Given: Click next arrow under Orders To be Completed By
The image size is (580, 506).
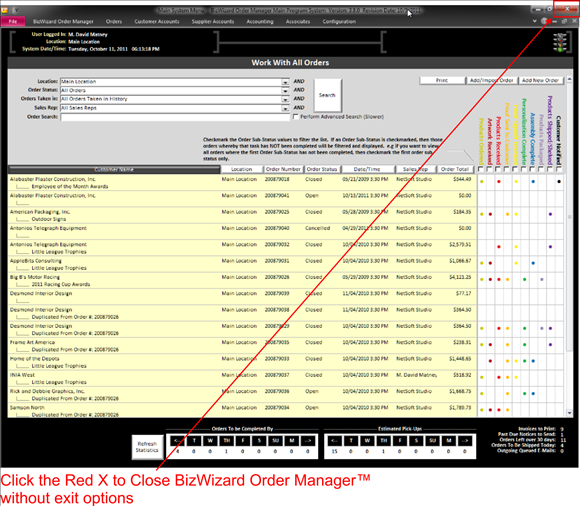Looking at the screenshot, I should tap(308, 441).
